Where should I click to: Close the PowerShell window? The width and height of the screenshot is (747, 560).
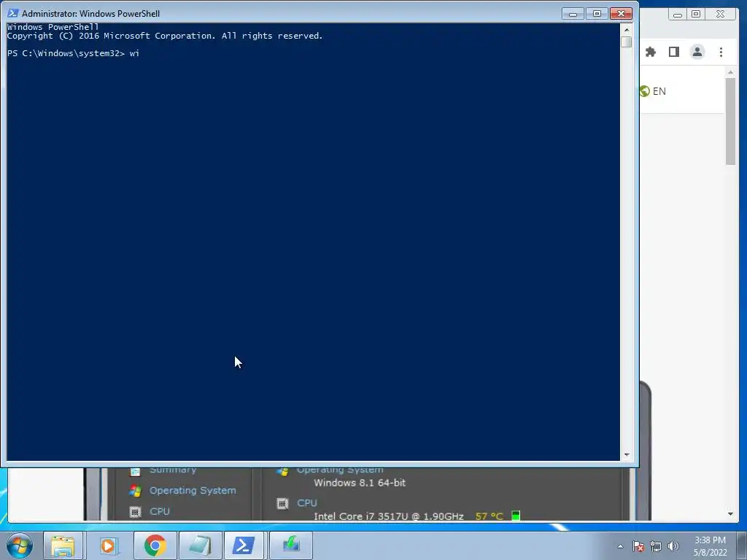pyautogui.click(x=622, y=14)
